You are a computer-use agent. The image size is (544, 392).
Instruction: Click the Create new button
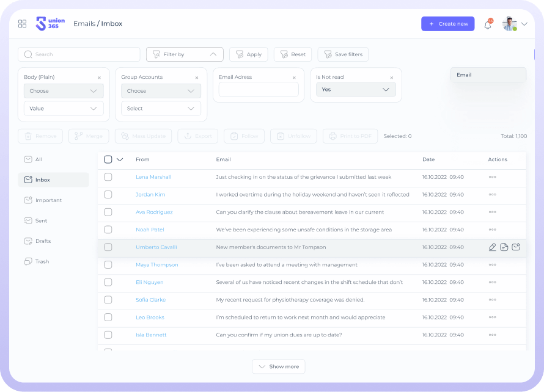tap(447, 24)
